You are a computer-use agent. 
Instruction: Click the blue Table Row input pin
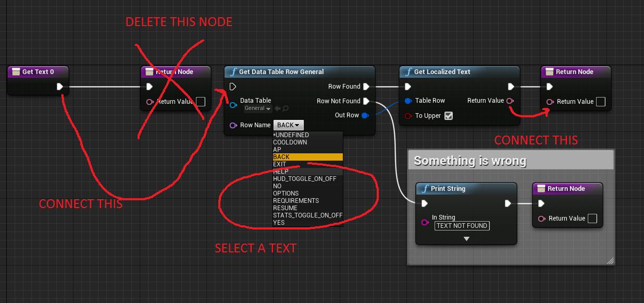coord(408,101)
